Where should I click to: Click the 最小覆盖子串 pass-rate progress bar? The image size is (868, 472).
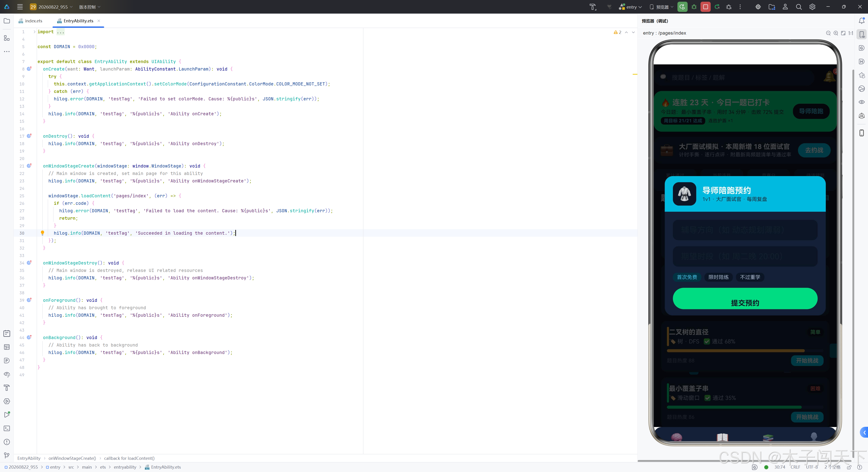pyautogui.click(x=745, y=407)
